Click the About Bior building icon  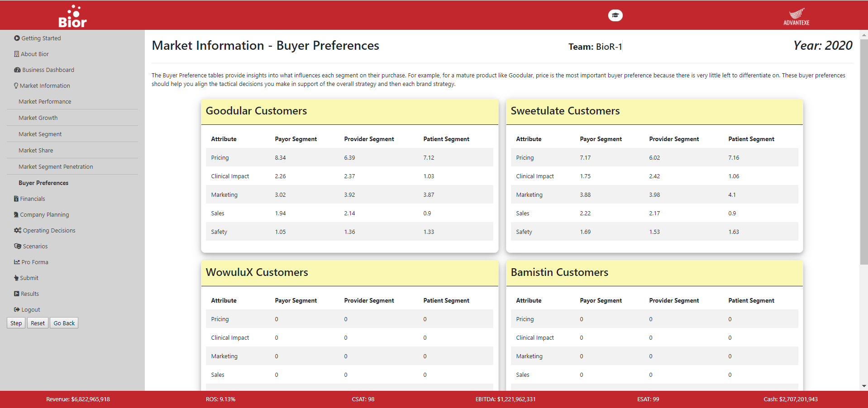[x=17, y=54]
